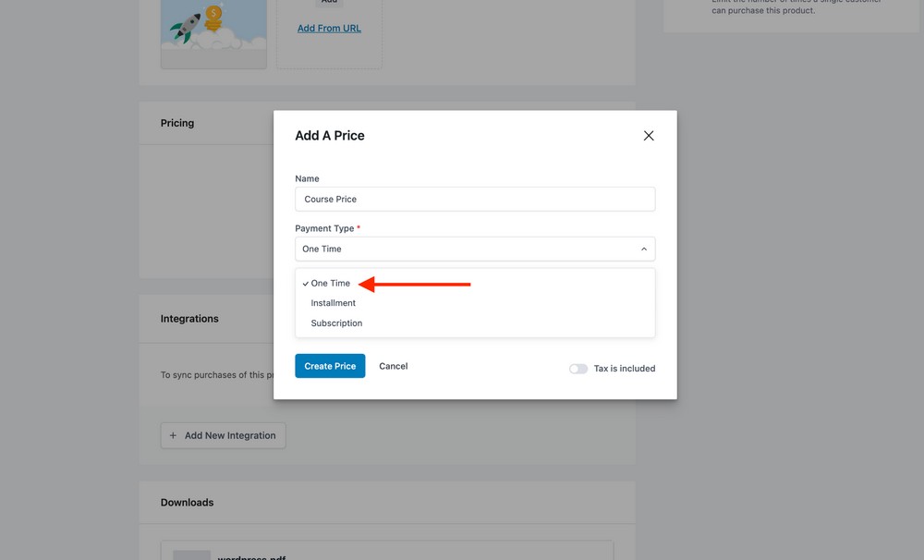Viewport: 924px width, 560px height.
Task: Click the Downloads section heading
Action: [x=187, y=503]
